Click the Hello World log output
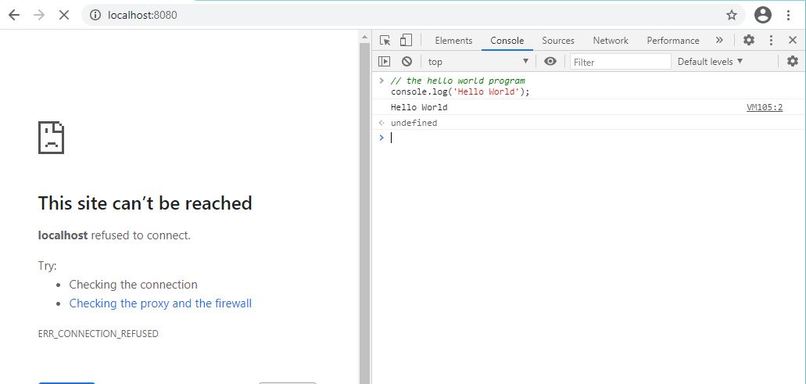Screen dimensions: 806x384 click(x=419, y=107)
